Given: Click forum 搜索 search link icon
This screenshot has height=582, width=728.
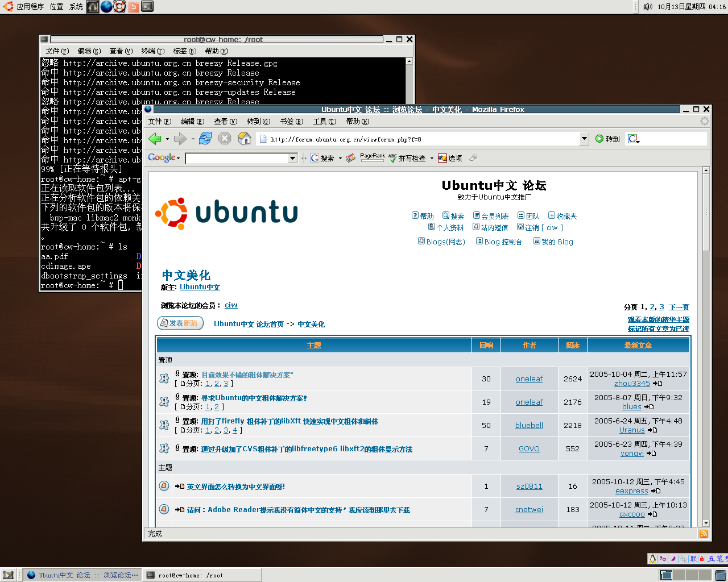Looking at the screenshot, I should tap(453, 216).
